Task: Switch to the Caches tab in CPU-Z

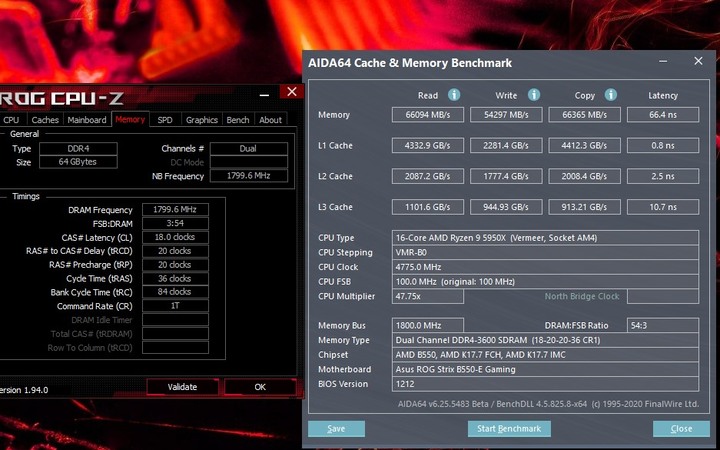Action: click(45, 120)
